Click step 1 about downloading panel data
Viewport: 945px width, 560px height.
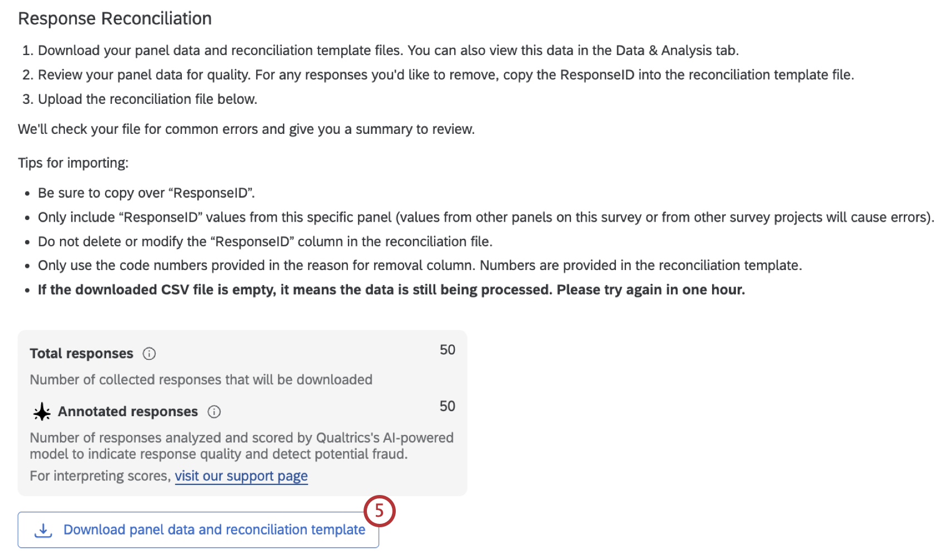(380, 51)
